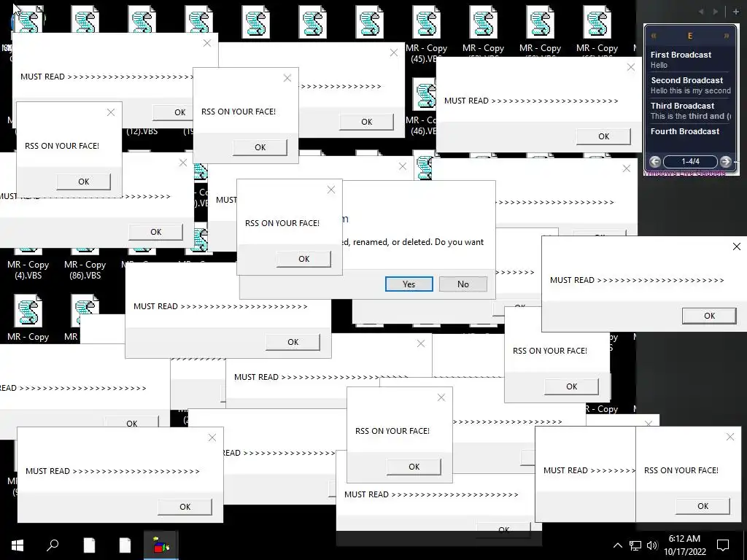Viewport: 747px width, 560px height.
Task: Click the » chevron in the gadget header
Action: point(726,36)
